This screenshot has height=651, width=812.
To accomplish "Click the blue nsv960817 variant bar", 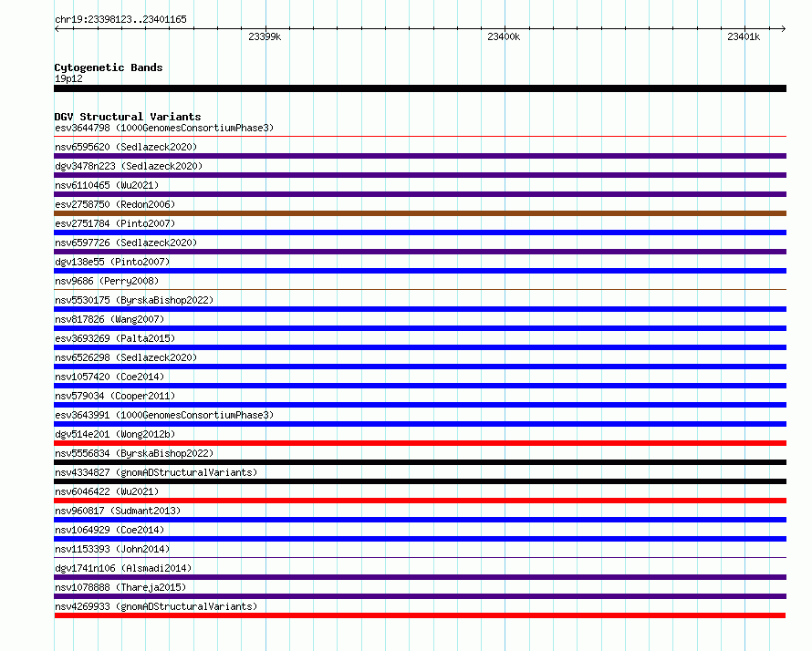I will [x=420, y=520].
